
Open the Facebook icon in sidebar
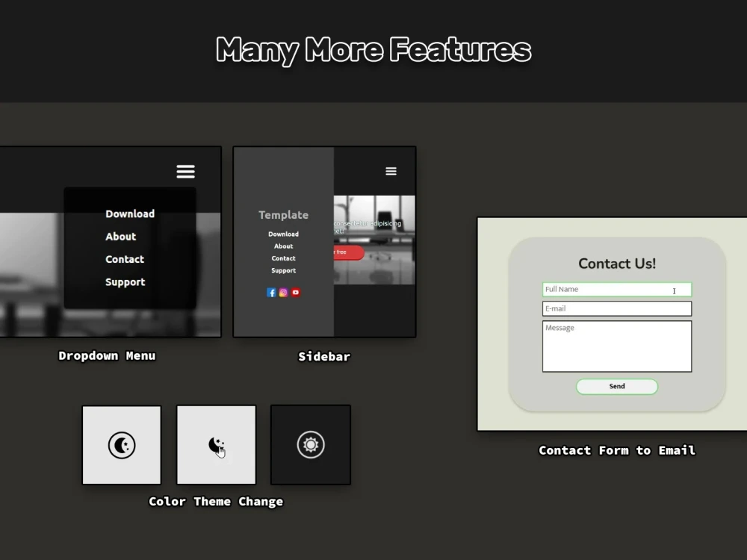coord(271,293)
